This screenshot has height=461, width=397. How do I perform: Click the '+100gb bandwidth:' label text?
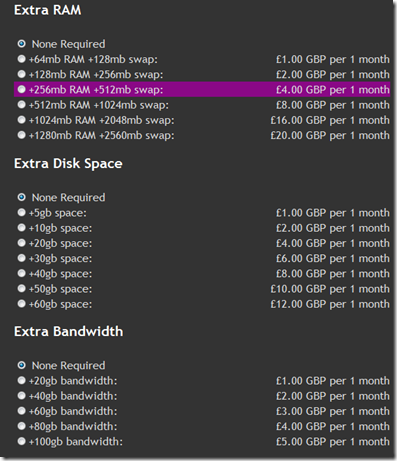(76, 442)
